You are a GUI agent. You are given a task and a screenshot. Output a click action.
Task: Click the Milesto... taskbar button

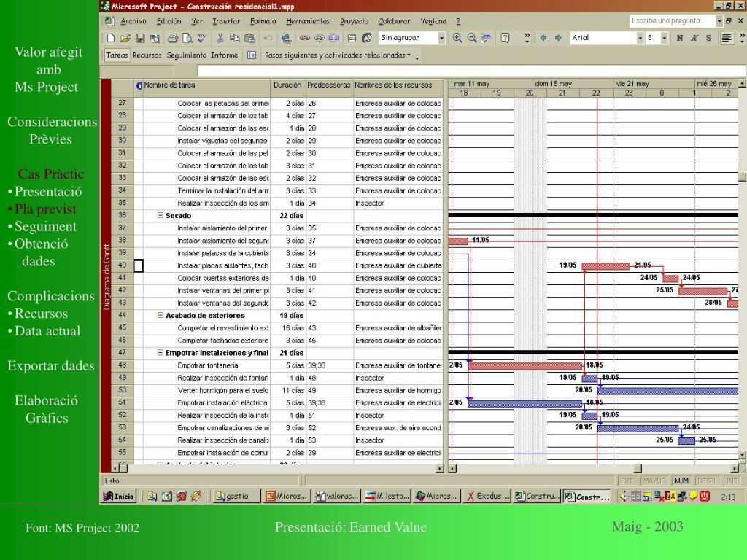[387, 496]
